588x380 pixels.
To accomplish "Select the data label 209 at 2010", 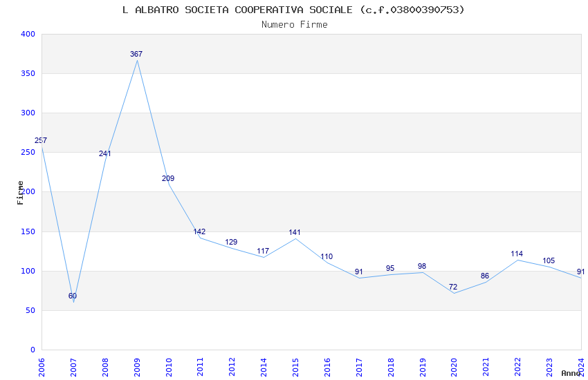I will (x=168, y=178).
